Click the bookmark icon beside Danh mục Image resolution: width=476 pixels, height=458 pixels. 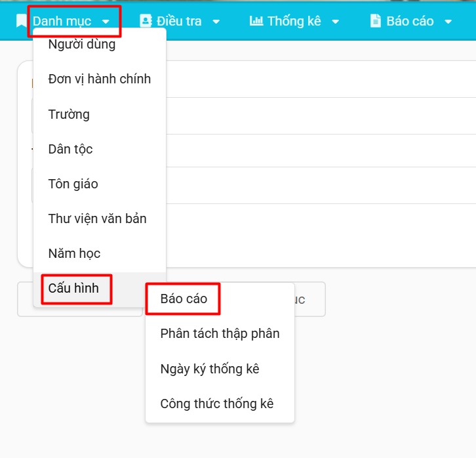pyautogui.click(x=22, y=21)
